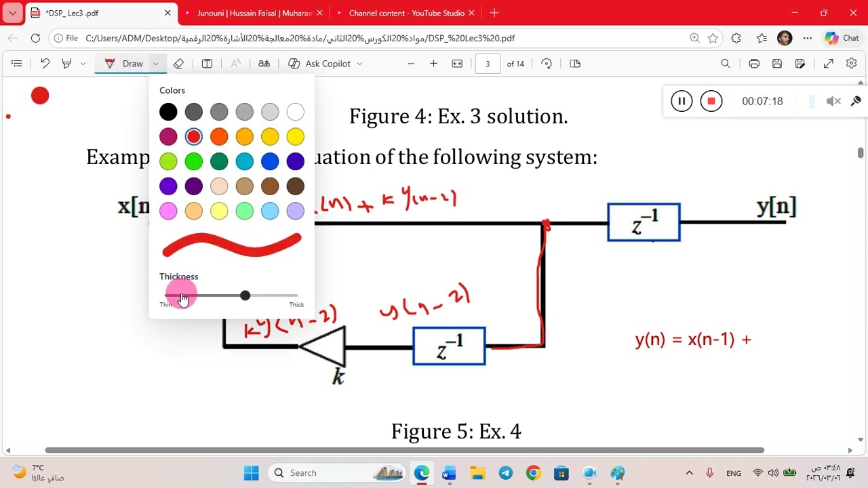Print the PDF document

click(x=754, y=64)
